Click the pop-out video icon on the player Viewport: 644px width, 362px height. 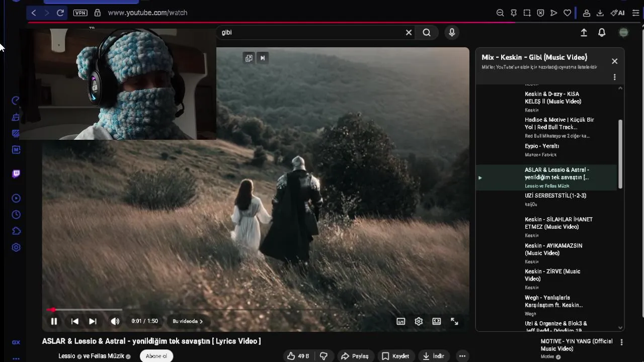[249, 58]
